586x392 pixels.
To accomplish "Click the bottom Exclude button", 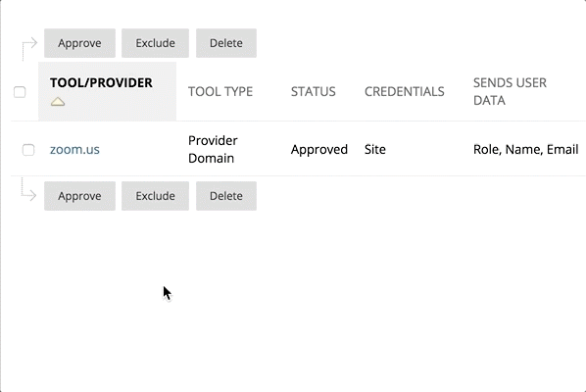I will (x=155, y=196).
